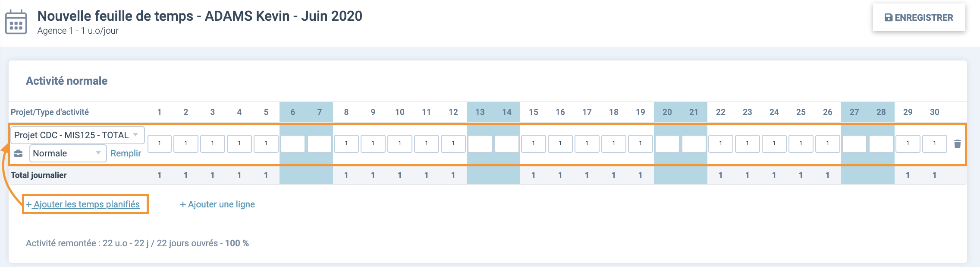Click the day 20 column header
980x267 pixels.
(x=667, y=112)
